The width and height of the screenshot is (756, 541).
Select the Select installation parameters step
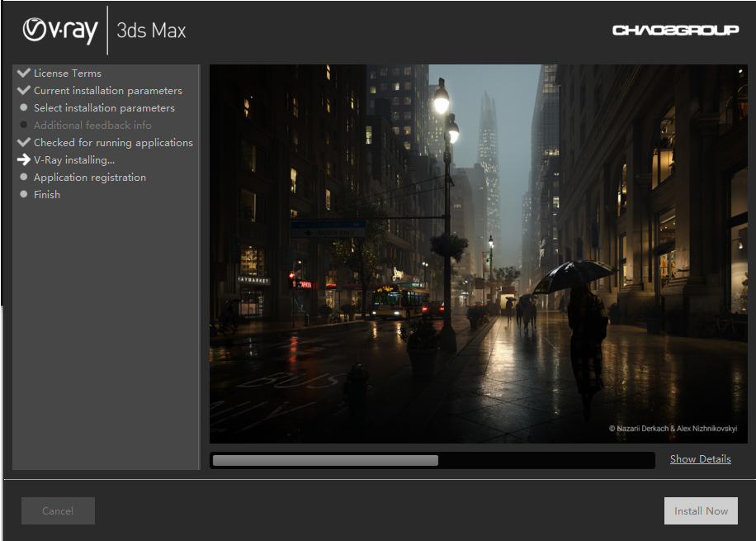pyautogui.click(x=104, y=108)
